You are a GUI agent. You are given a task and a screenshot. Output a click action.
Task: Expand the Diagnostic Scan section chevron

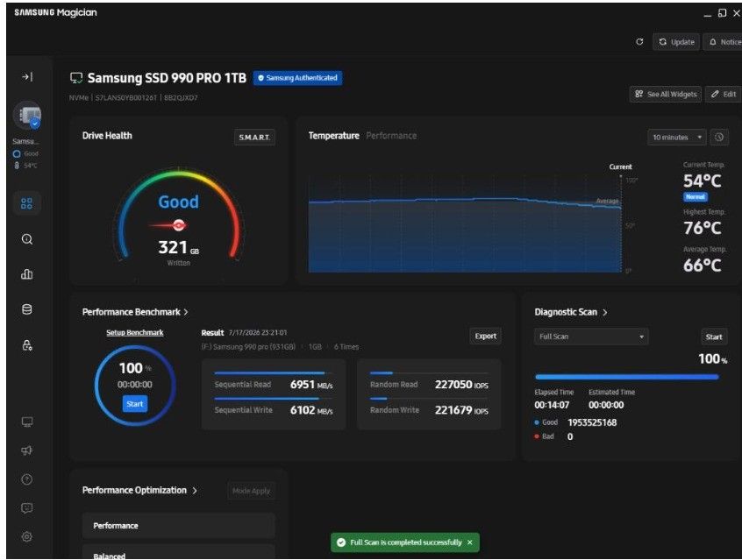tap(605, 312)
